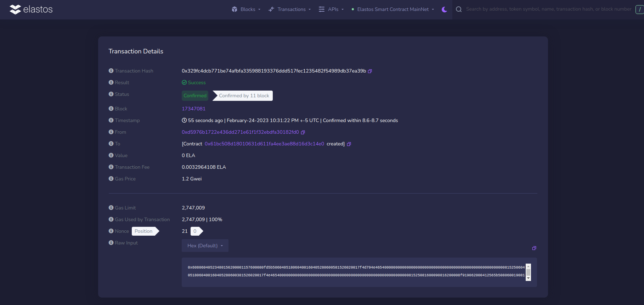Open the Transactions menu
The height and width of the screenshot is (305, 644).
click(289, 10)
